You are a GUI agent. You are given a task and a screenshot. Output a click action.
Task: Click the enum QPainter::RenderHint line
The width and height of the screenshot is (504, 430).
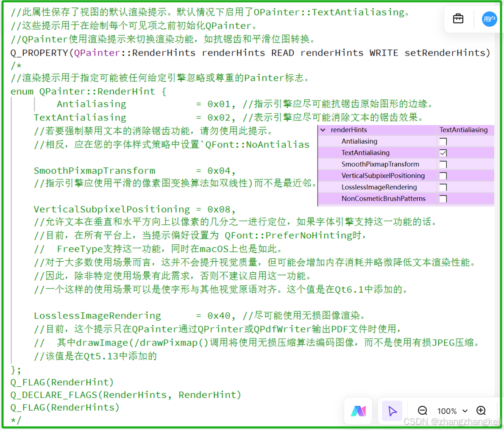(x=89, y=92)
